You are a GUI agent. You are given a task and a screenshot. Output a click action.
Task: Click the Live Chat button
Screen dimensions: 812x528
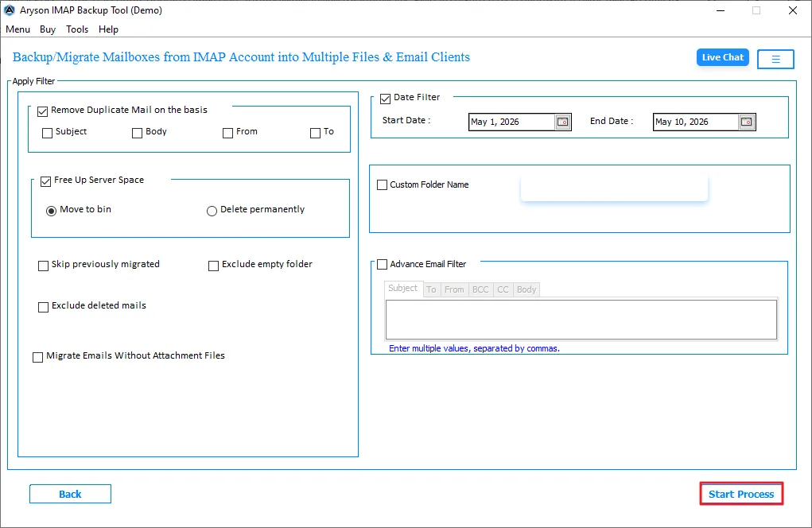click(722, 57)
